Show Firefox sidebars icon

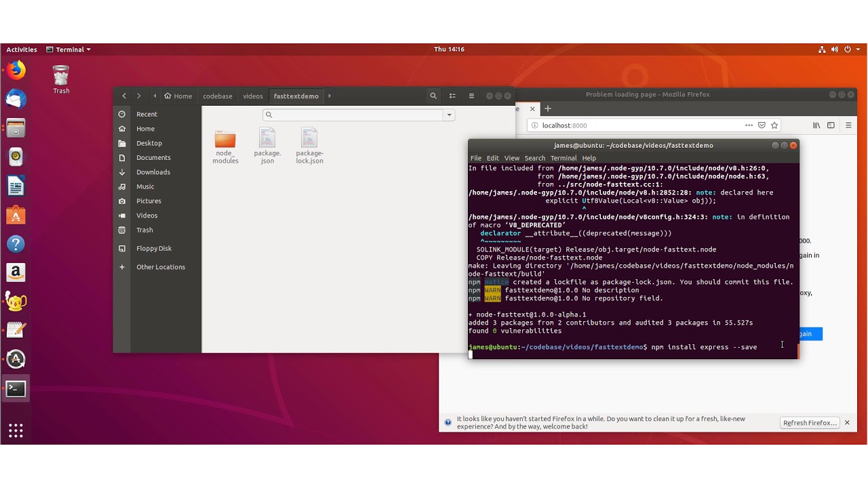click(831, 125)
